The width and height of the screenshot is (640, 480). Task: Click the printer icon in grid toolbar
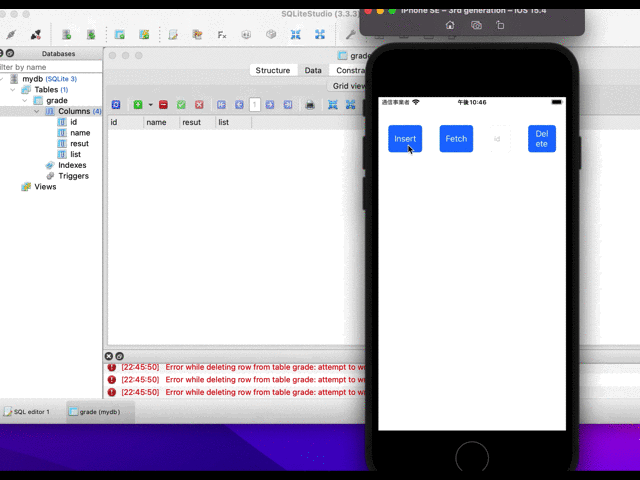click(310, 104)
